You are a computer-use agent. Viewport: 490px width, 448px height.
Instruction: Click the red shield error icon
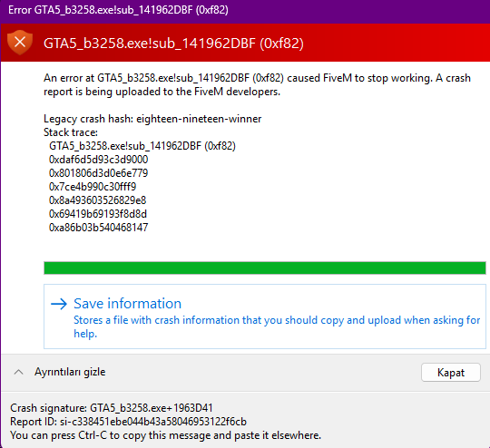[20, 43]
